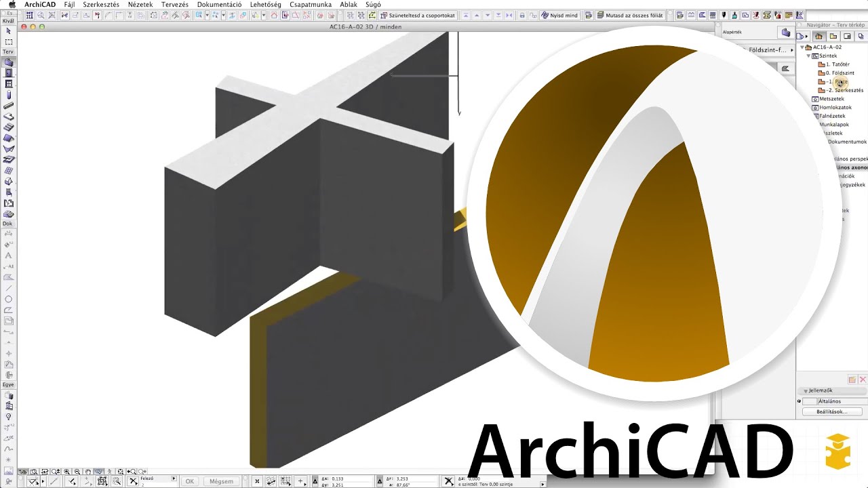Select 1. Tatőtér story in Navigator

pyautogui.click(x=834, y=64)
